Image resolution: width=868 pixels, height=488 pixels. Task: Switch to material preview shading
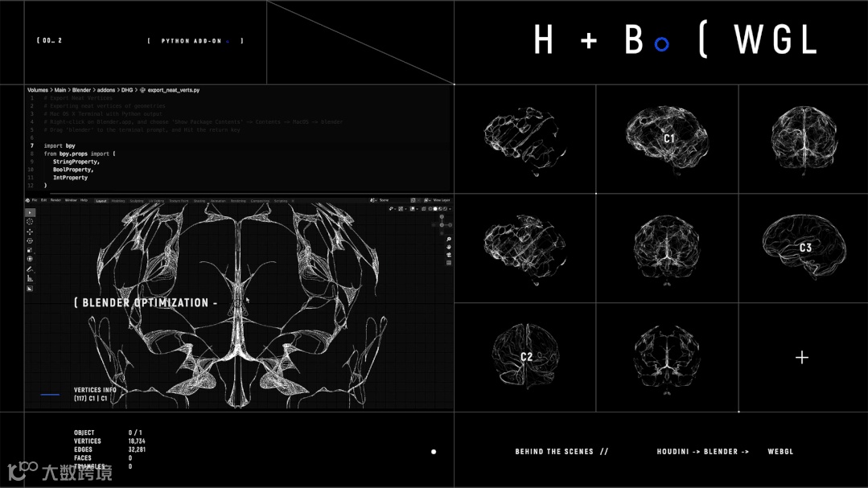440,208
